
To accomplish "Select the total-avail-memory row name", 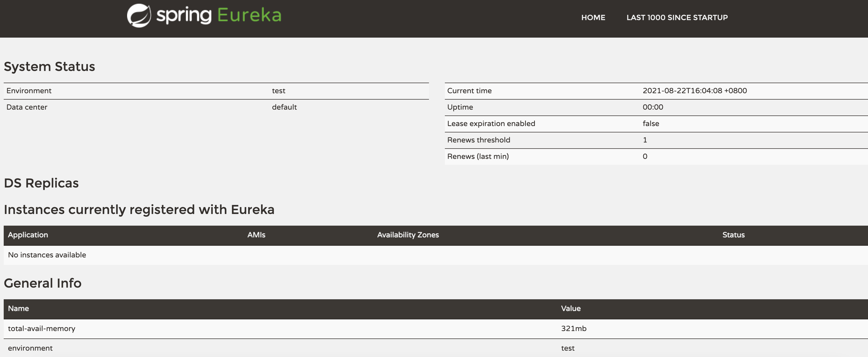I will [x=42, y=329].
